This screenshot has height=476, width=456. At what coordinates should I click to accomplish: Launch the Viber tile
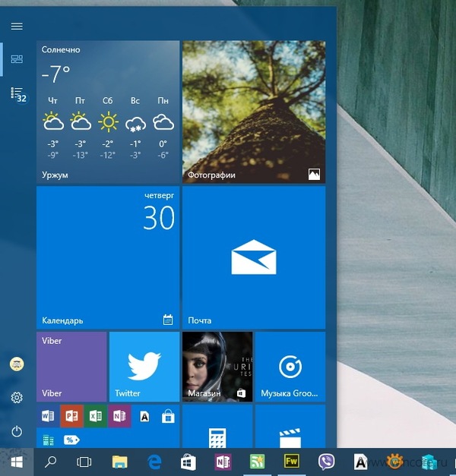click(71, 366)
